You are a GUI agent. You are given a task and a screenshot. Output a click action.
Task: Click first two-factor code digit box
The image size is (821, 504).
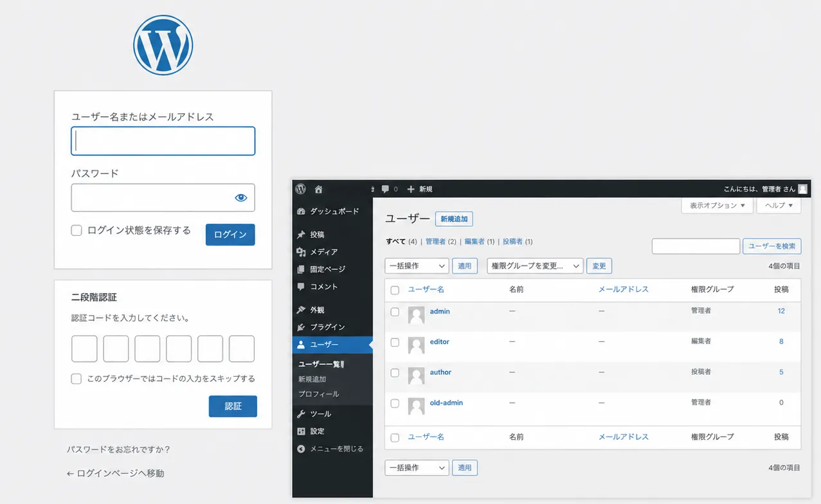84,348
